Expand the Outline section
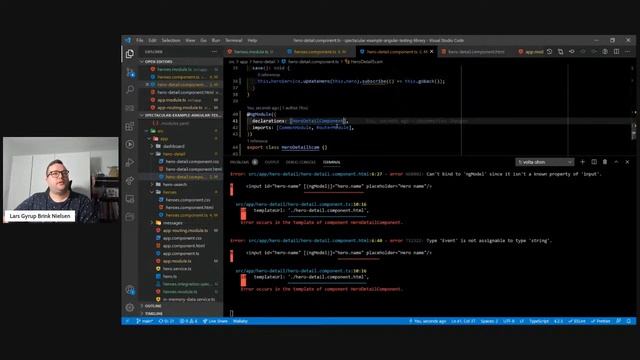 click(153, 306)
